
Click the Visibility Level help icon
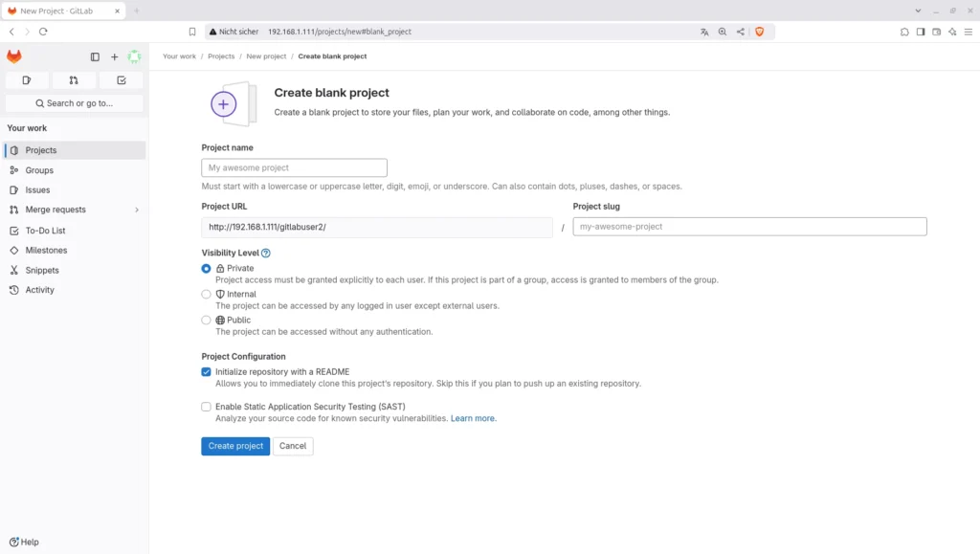coord(266,254)
